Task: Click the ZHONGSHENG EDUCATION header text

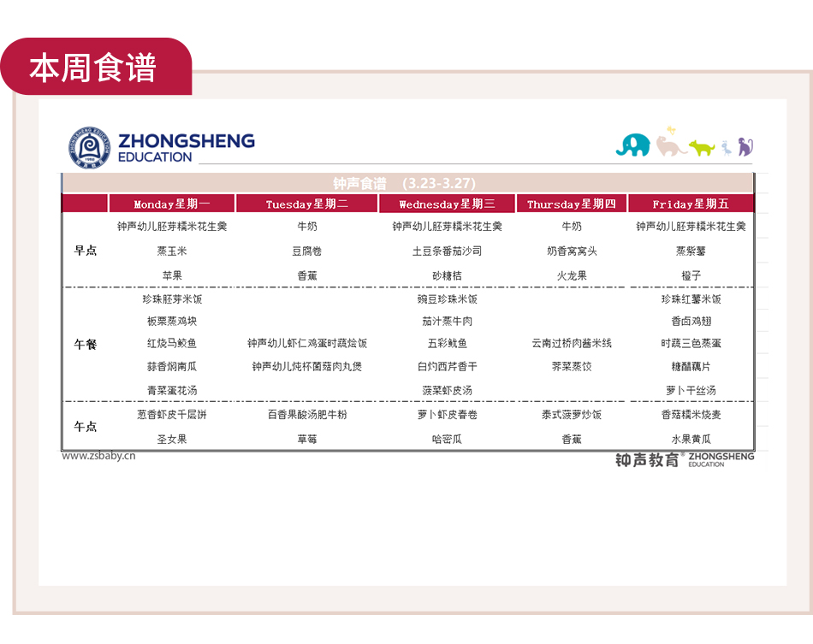Action: (186, 147)
